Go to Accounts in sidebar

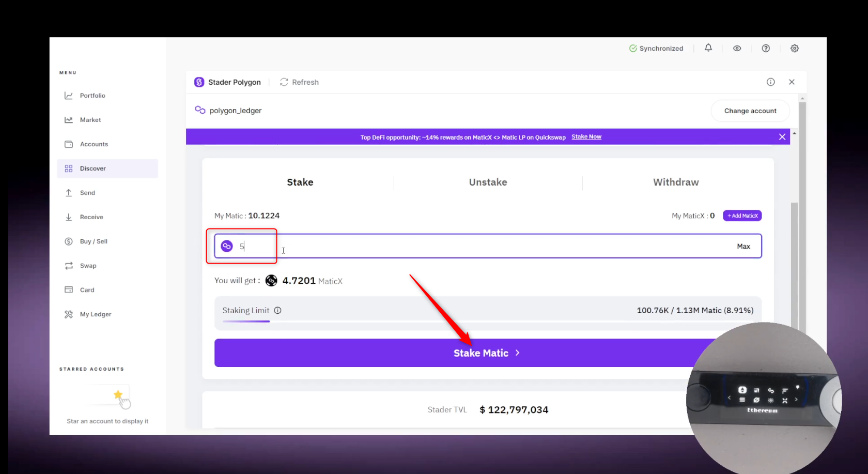coord(94,144)
